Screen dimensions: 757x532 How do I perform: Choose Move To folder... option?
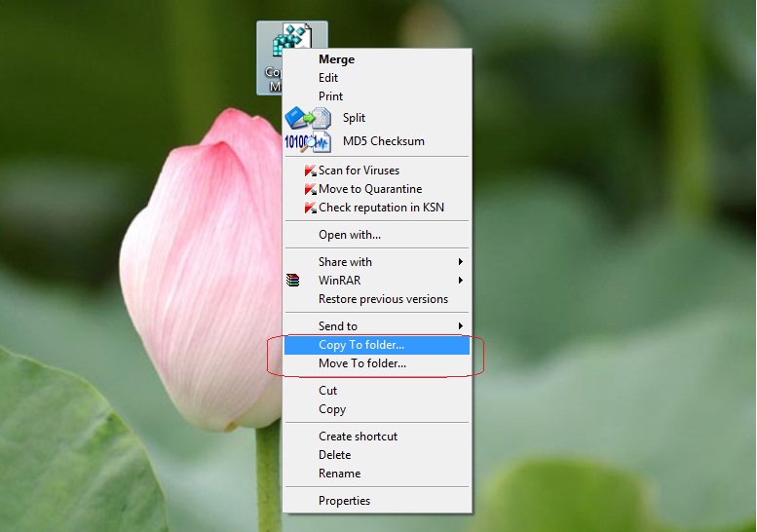(361, 363)
